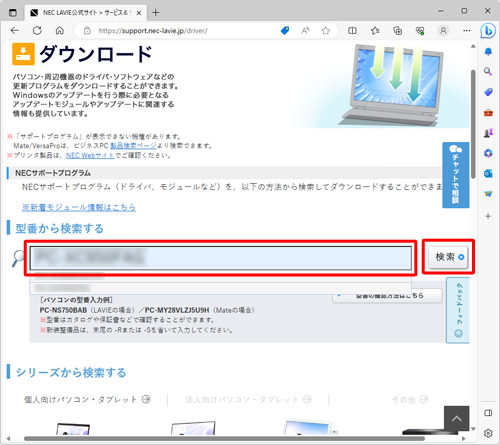500x445 pixels.
Task: Close the NEC LAVIE tab
Action: point(139,13)
